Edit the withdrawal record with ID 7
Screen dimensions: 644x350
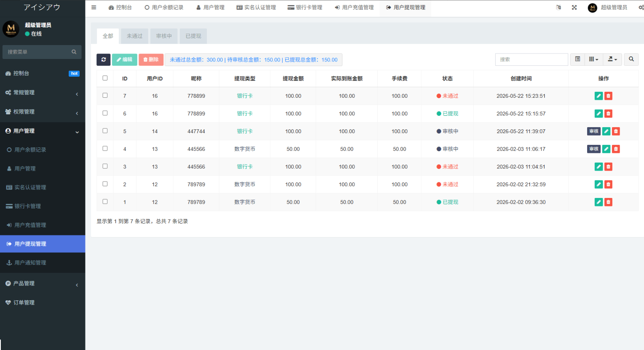pos(599,96)
